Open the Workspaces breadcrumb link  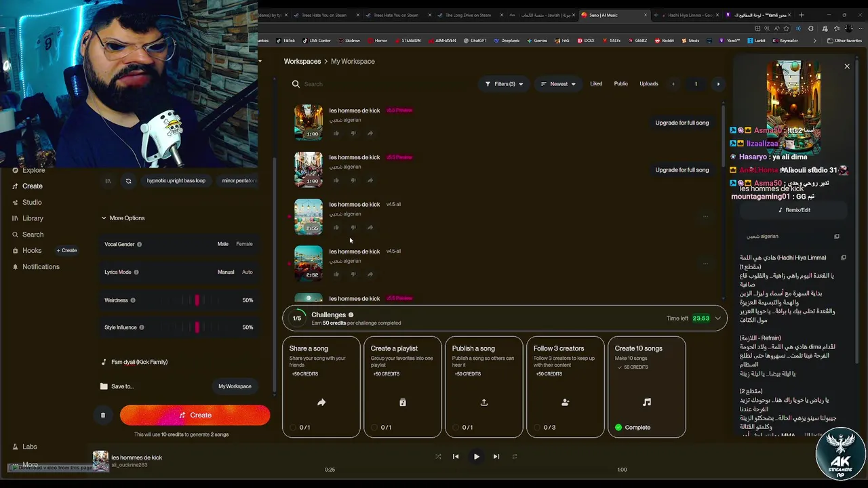coord(302,62)
